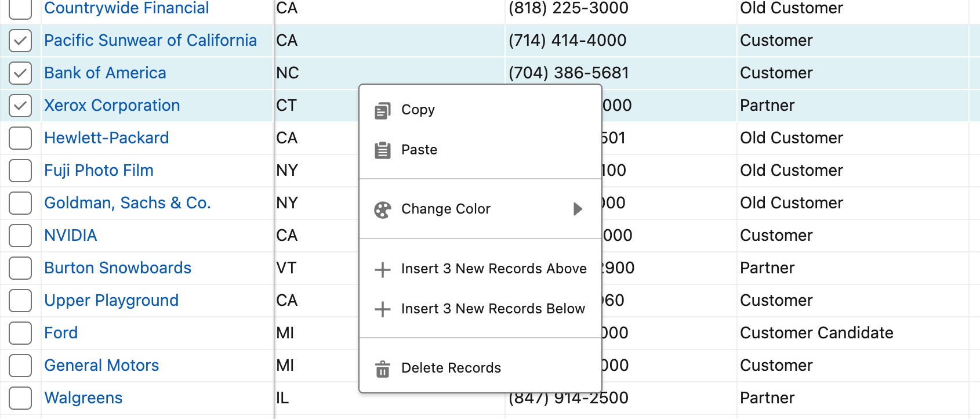
Task: Click the plus icon for Insert Records Above
Action: pos(382,269)
